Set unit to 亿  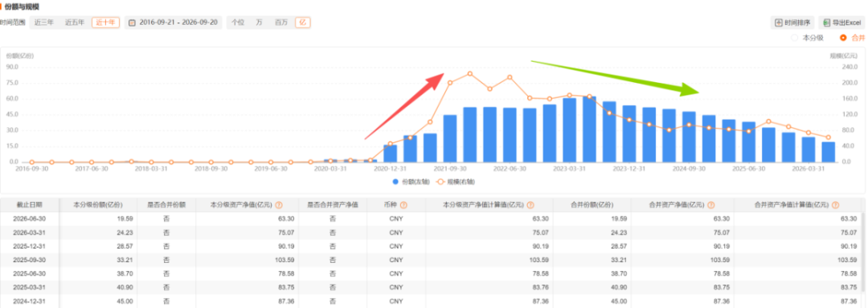click(x=302, y=23)
